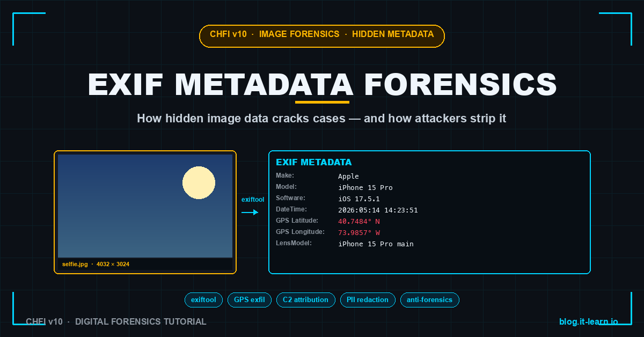Click the LensModel: field label
Image resolution: width=644 pixels, height=337 pixels.
(294, 243)
